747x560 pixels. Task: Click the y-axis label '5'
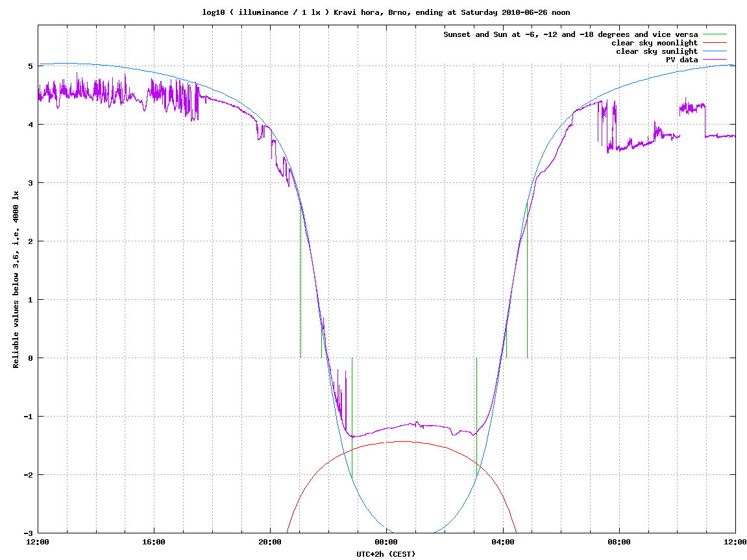tap(31, 66)
